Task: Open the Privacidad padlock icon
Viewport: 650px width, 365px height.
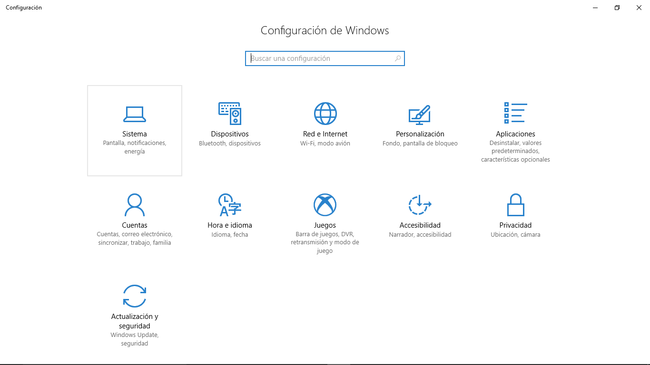Action: coord(515,204)
